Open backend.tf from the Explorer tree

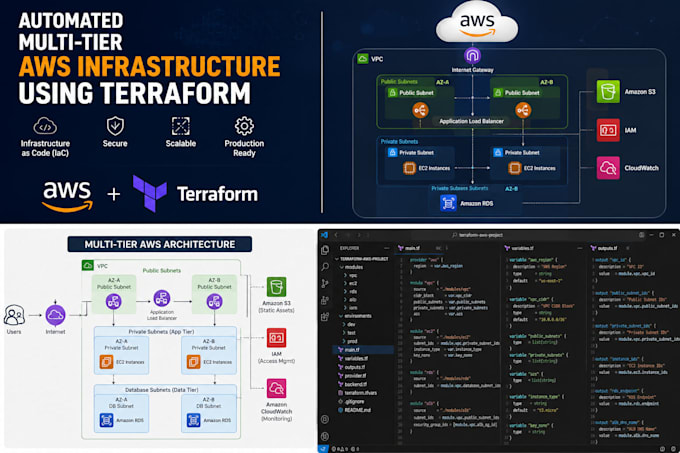[x=352, y=384]
